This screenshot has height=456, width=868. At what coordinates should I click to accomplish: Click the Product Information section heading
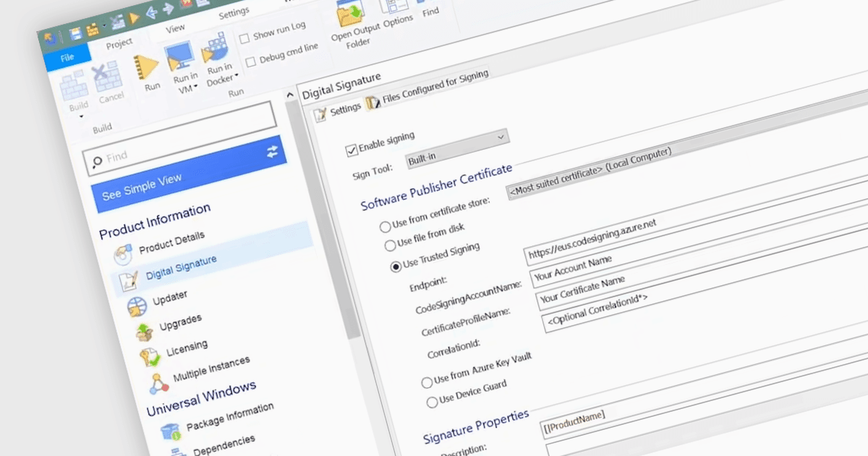(x=155, y=219)
